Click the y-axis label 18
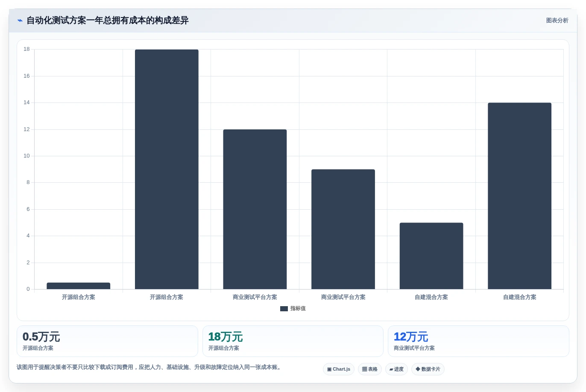 (x=27, y=49)
